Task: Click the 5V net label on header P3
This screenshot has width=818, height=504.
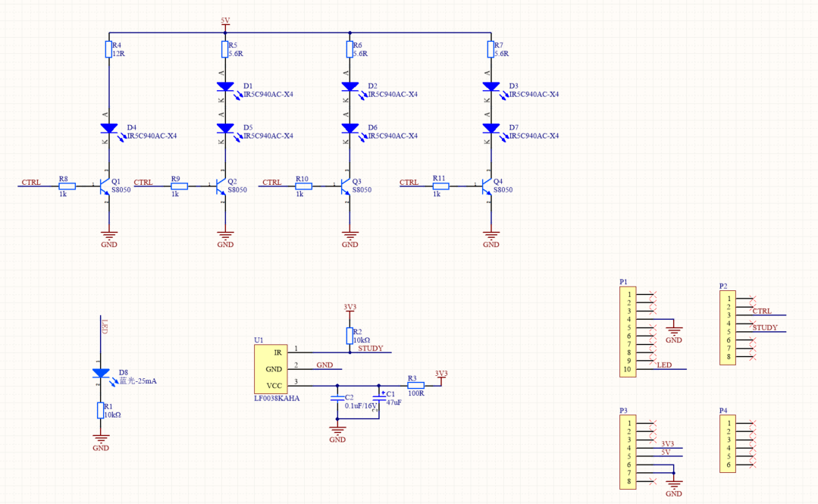Action: (666, 452)
